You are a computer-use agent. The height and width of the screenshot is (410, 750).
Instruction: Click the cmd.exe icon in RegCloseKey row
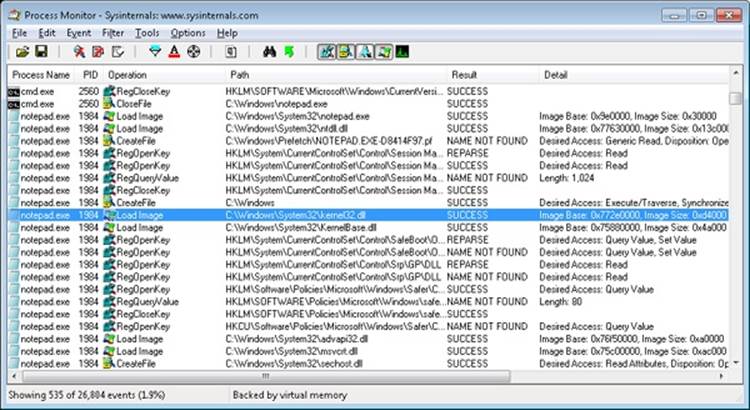(x=14, y=91)
